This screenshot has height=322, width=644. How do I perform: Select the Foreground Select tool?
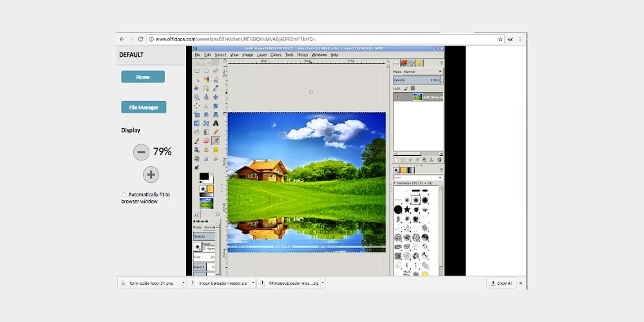196,88
